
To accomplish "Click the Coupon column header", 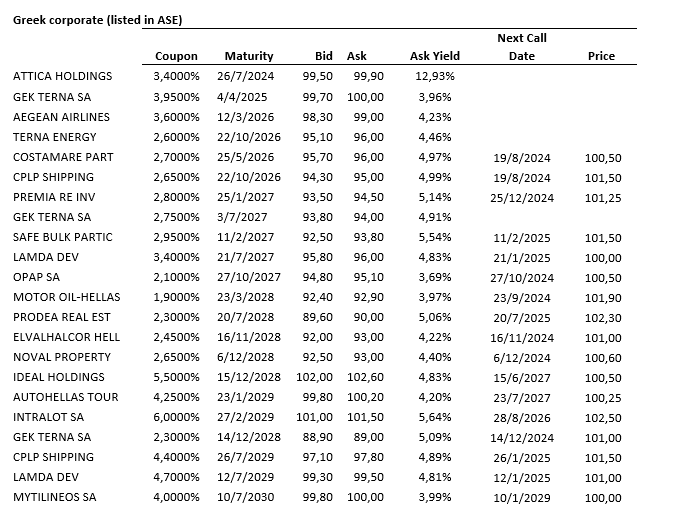I will click(x=176, y=56).
